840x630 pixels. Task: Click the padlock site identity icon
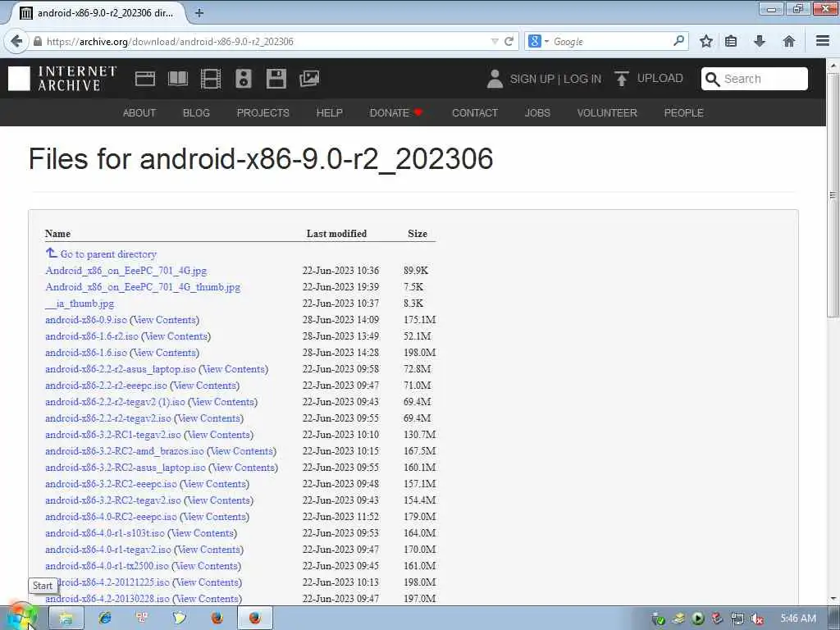38,41
